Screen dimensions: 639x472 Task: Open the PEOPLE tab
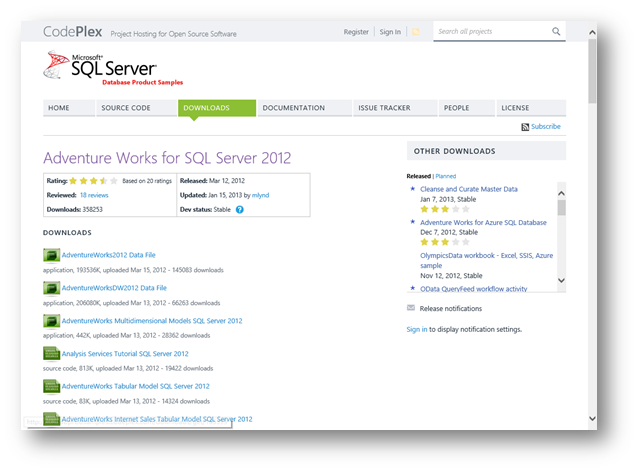467,108
